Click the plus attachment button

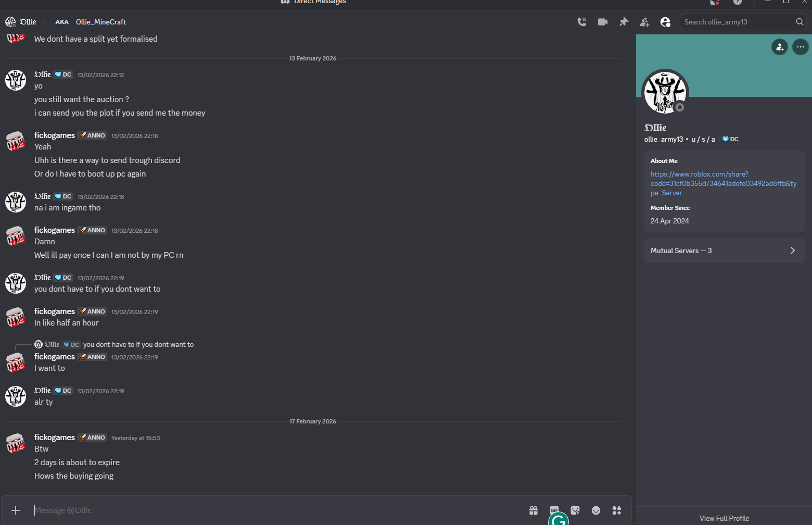(x=16, y=510)
